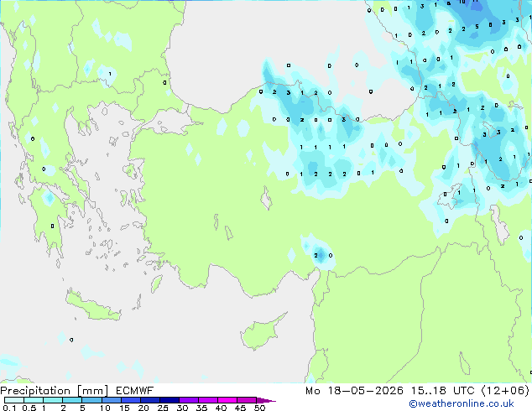Select the ECMWF model label
The image size is (532, 411).
pyautogui.click(x=135, y=391)
